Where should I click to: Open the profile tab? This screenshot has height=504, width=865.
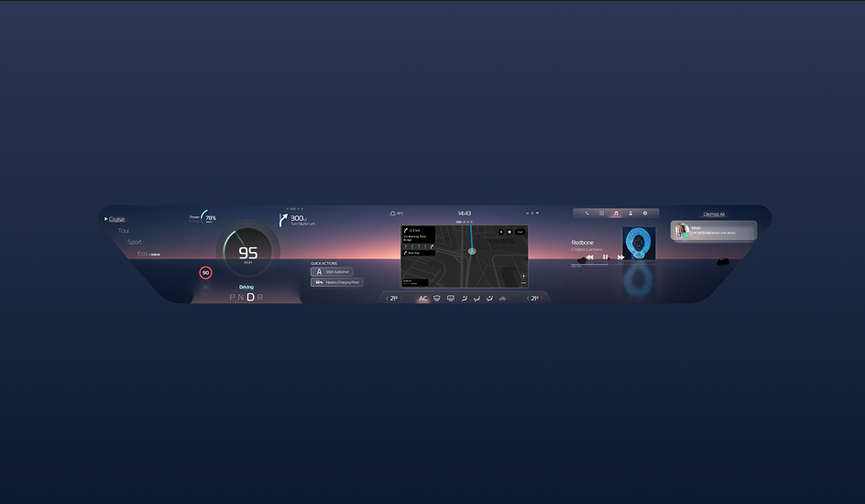[x=630, y=213]
